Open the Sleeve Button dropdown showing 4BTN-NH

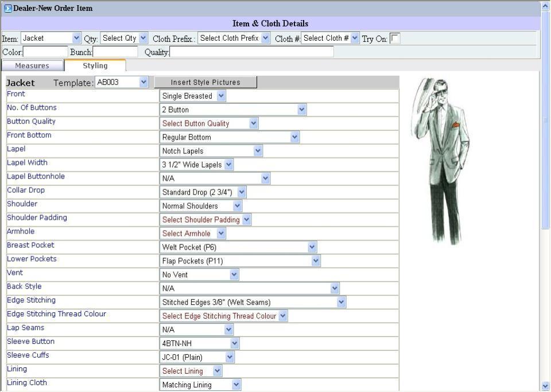click(x=200, y=343)
